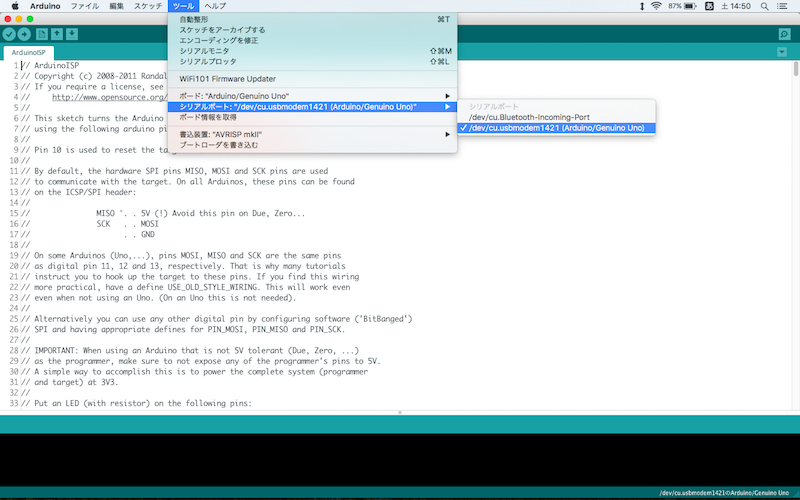Open the Serial Monitor magnifier icon
Image resolution: width=800 pixels, height=500 pixels.
coord(784,34)
